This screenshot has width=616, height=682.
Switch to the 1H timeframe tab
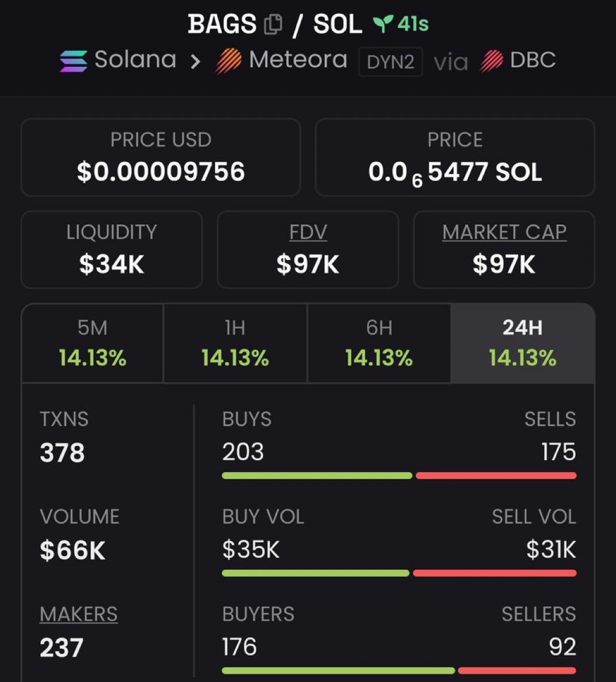[x=235, y=343]
